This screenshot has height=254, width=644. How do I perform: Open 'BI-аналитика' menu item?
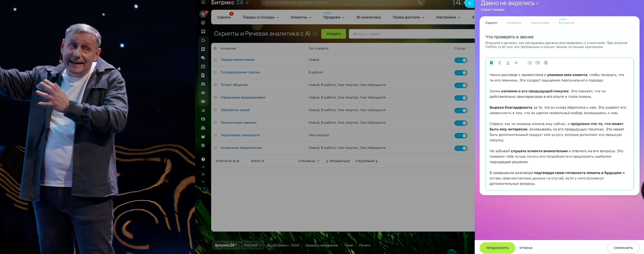368,17
